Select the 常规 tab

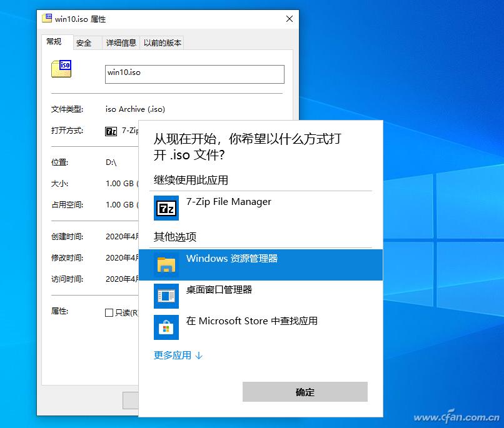click(x=54, y=42)
